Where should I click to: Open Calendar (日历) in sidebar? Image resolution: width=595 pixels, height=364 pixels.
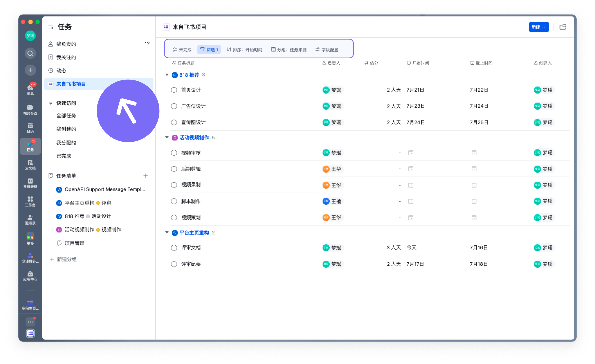[30, 128]
